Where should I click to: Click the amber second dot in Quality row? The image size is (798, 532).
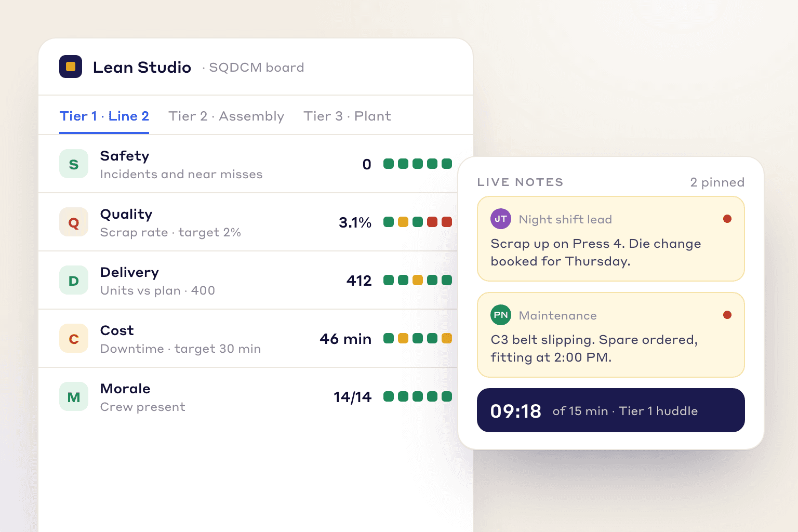403,222
